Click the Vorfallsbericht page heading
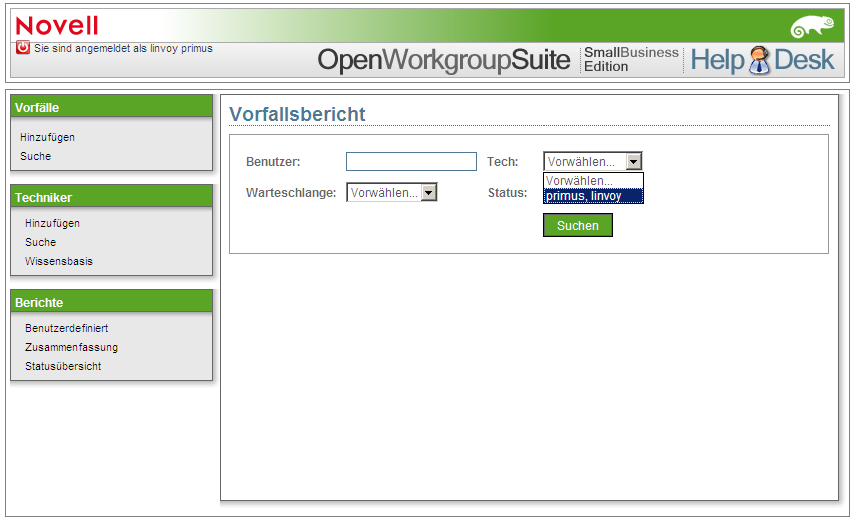Viewport: 854px width, 522px height. (297, 114)
